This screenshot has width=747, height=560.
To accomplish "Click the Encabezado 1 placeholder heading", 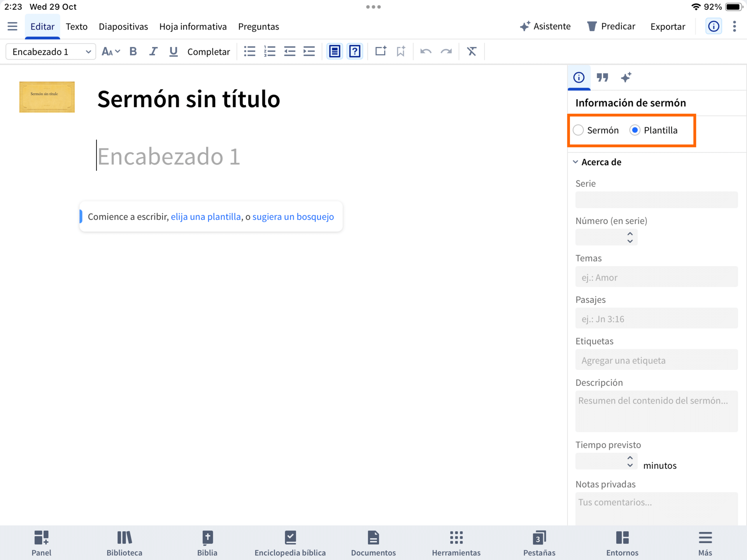I will (169, 156).
